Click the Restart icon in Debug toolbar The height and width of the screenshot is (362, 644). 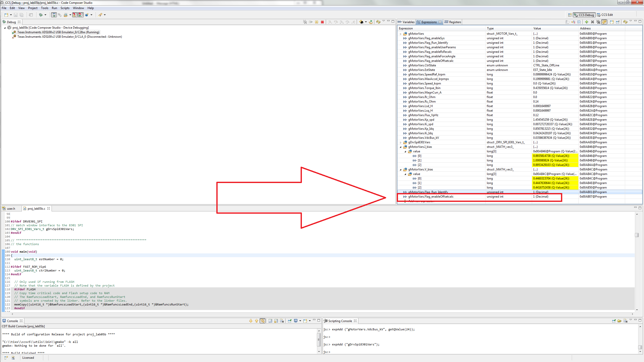click(x=371, y=22)
